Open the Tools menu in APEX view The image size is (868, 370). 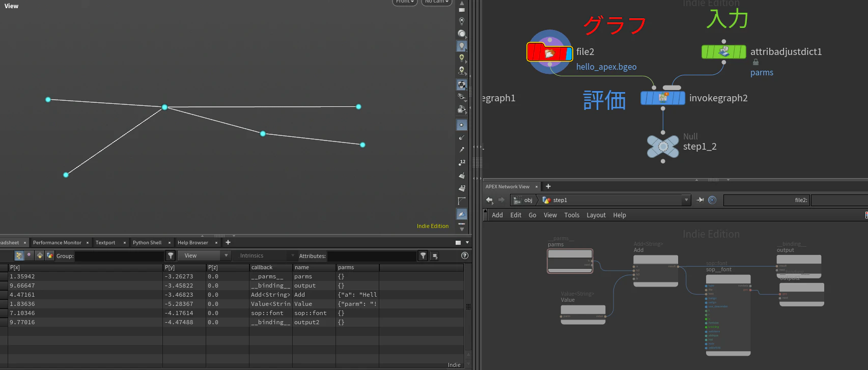[572, 215]
